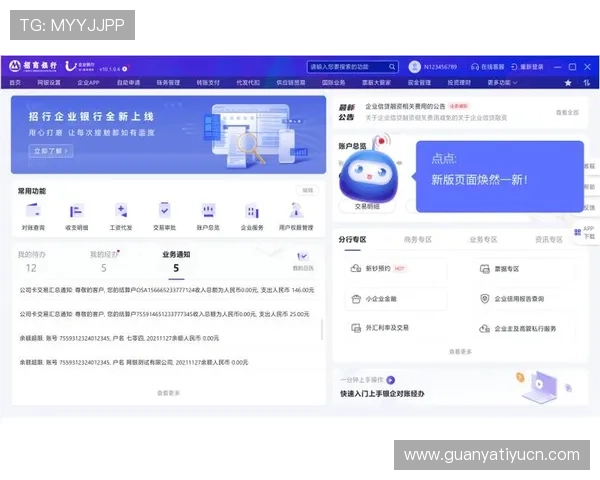Click the notifications list scrollbar

[322, 330]
